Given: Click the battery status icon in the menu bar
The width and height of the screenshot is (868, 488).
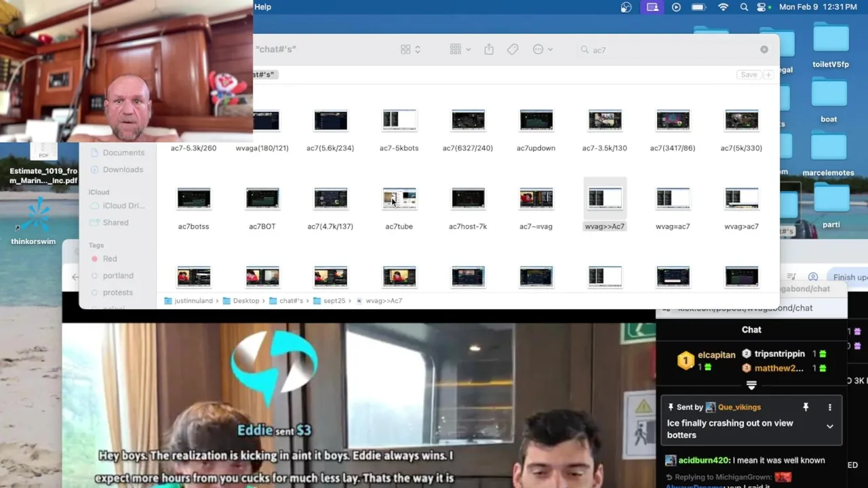Looking at the screenshot, I should pos(698,7).
